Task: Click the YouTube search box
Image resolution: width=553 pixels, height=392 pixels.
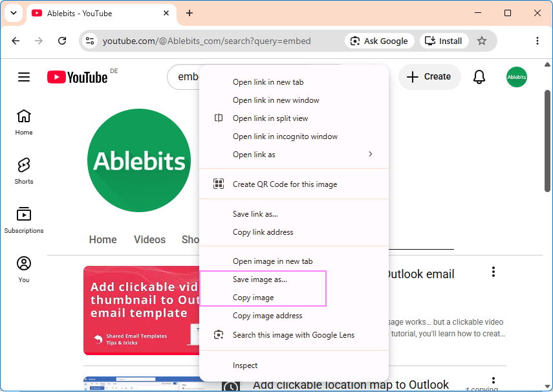Action: click(x=184, y=77)
